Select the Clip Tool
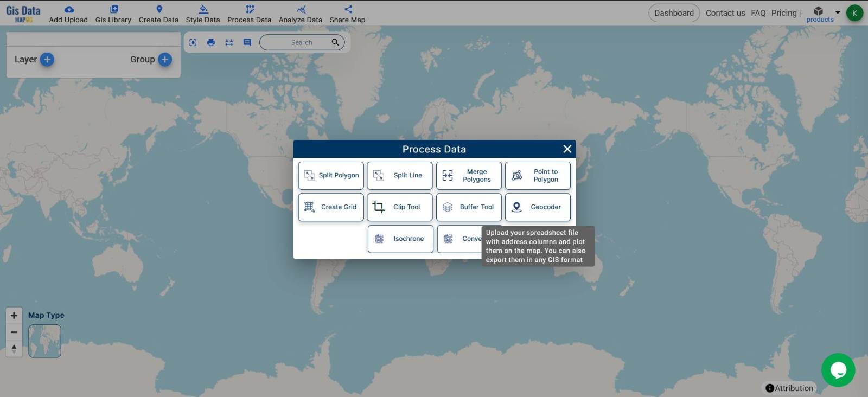868x397 pixels. [400, 207]
